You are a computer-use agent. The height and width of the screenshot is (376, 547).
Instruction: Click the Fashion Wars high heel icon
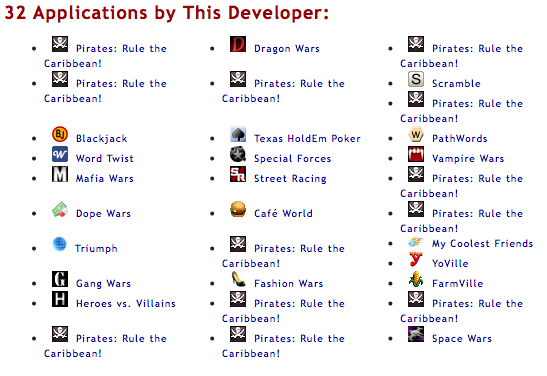(x=238, y=279)
